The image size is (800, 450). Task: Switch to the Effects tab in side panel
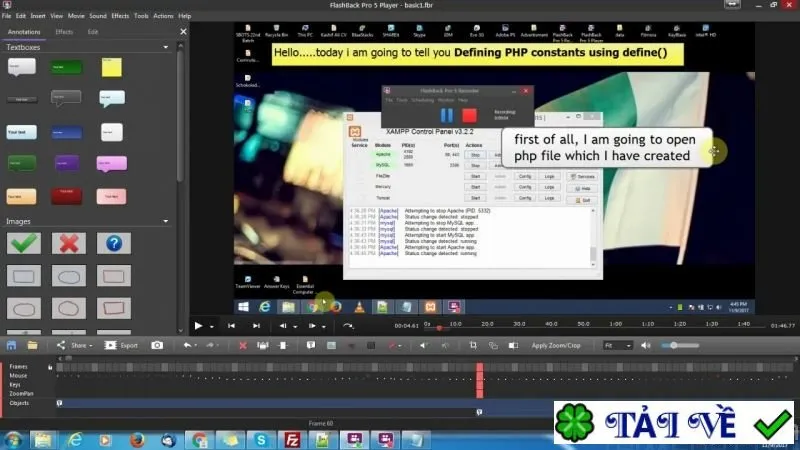point(64,32)
